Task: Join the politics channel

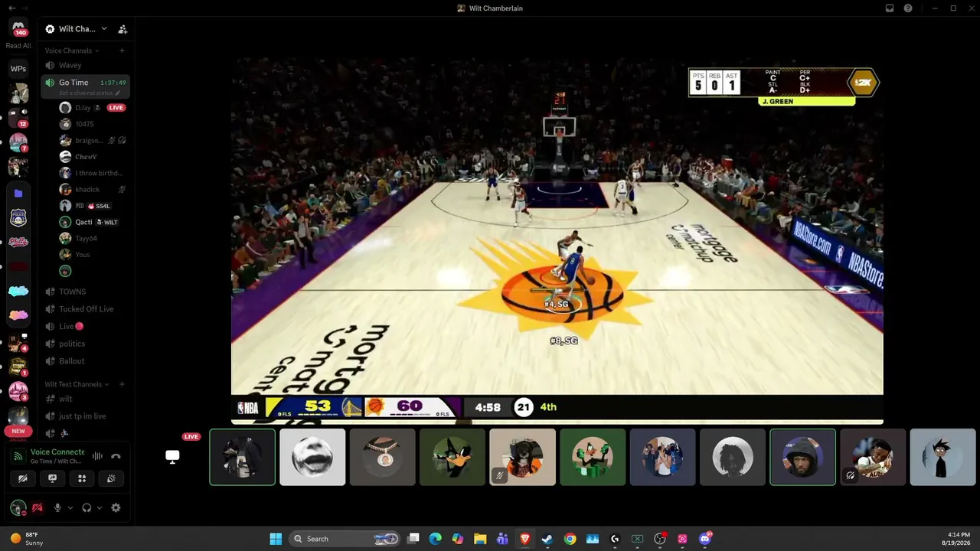Action: click(x=85, y=344)
